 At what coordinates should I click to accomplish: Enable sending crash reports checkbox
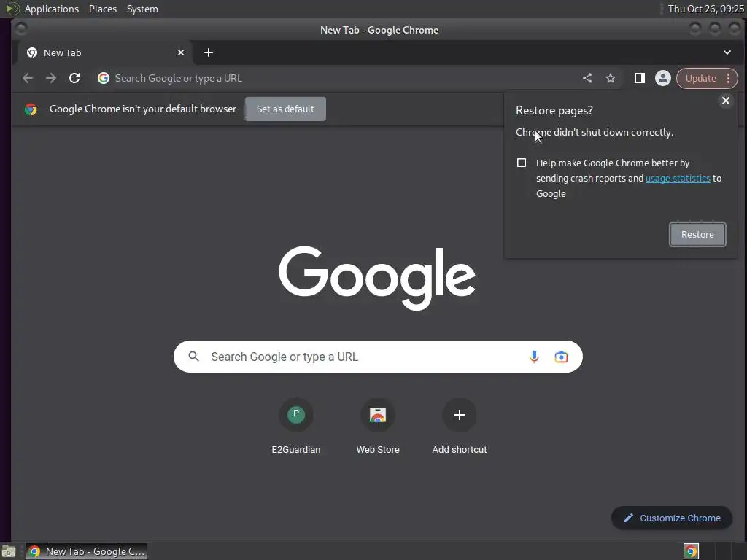tap(522, 163)
